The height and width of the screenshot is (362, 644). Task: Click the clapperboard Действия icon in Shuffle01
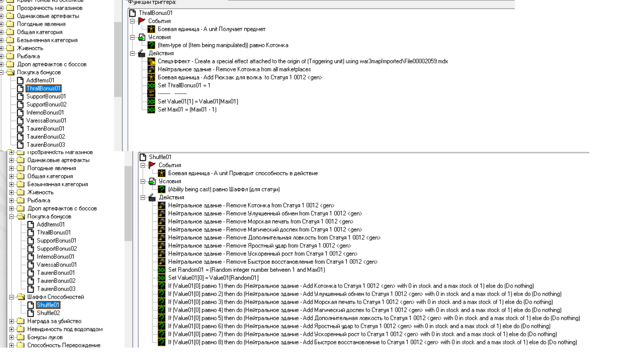152,197
